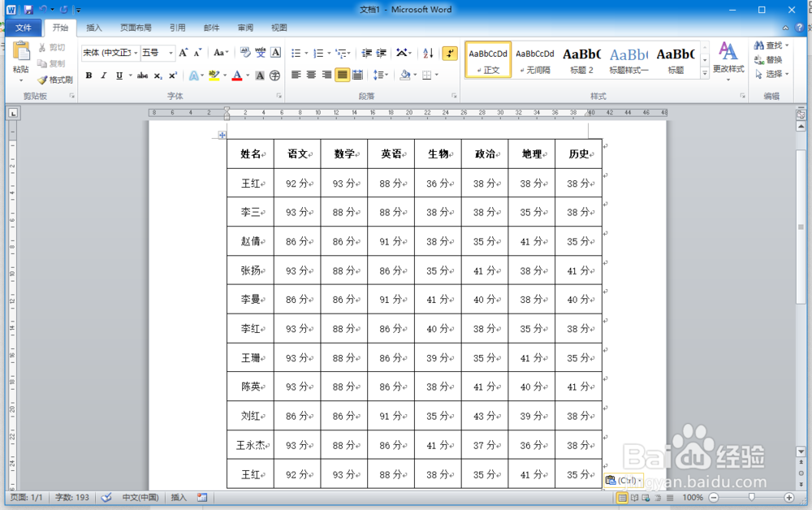The image size is (812, 510).
Task: Select the subscript icon
Action: 159,76
